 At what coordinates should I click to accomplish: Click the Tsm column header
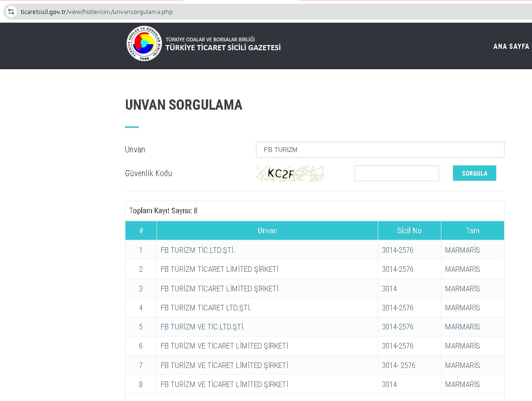click(x=473, y=230)
